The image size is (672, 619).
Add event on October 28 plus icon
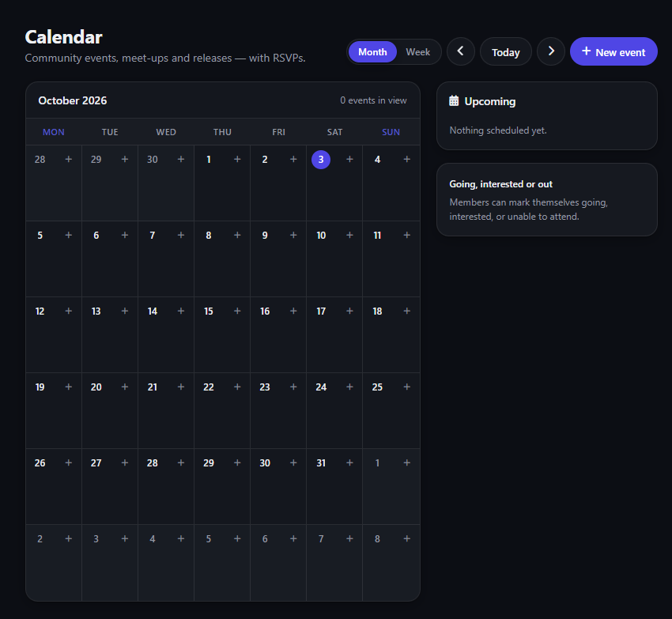click(181, 462)
